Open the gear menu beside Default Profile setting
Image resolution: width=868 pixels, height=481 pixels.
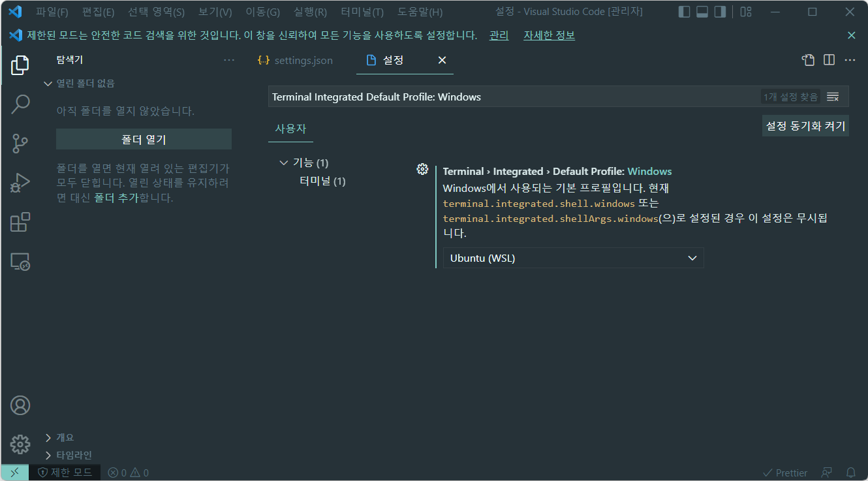pyautogui.click(x=422, y=169)
